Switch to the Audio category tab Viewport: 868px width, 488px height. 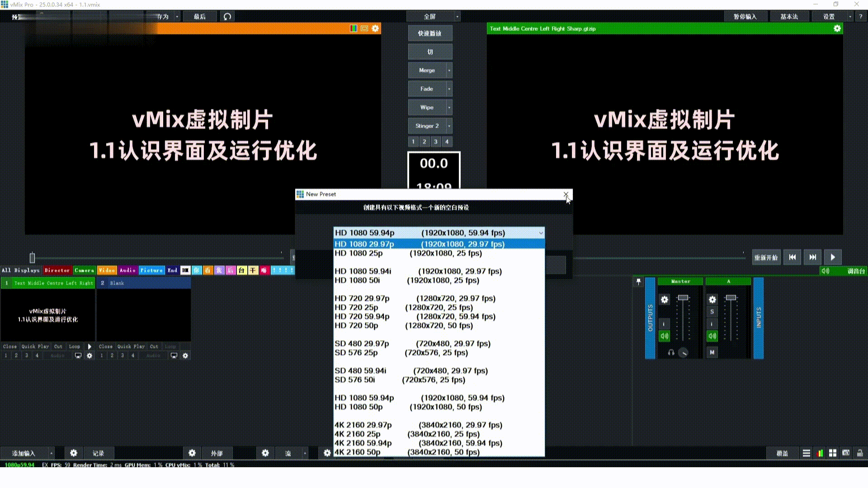(127, 270)
